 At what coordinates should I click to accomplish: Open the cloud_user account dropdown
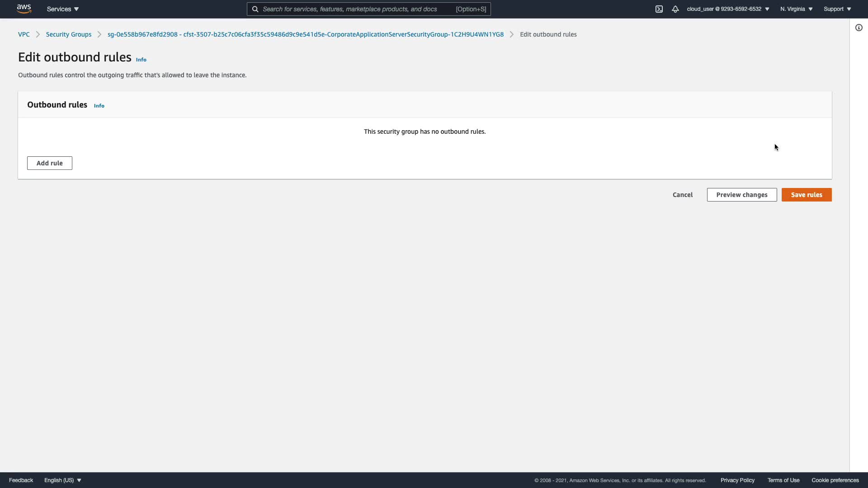pyautogui.click(x=728, y=9)
